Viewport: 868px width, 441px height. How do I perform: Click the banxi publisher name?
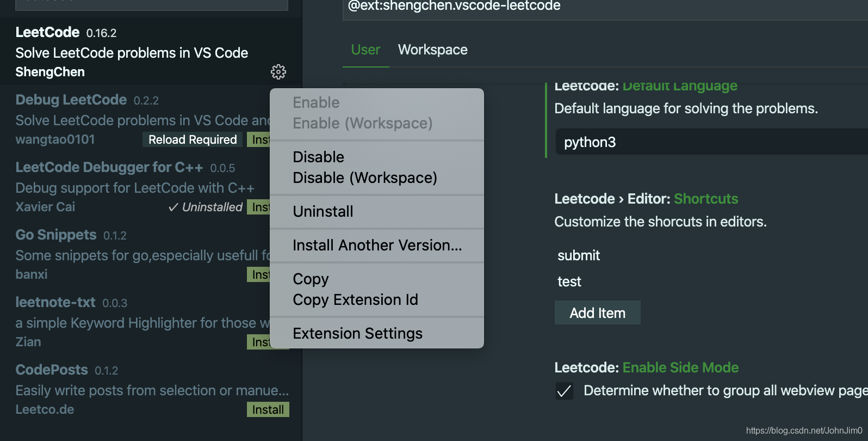point(32,274)
